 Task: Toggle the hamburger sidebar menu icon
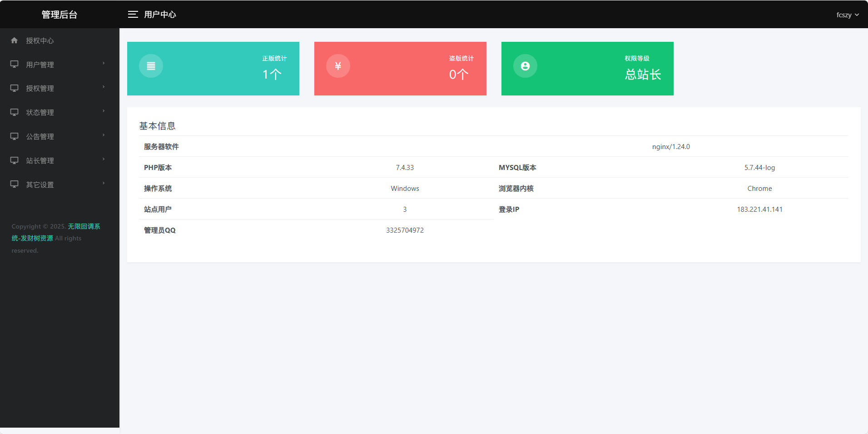point(133,15)
